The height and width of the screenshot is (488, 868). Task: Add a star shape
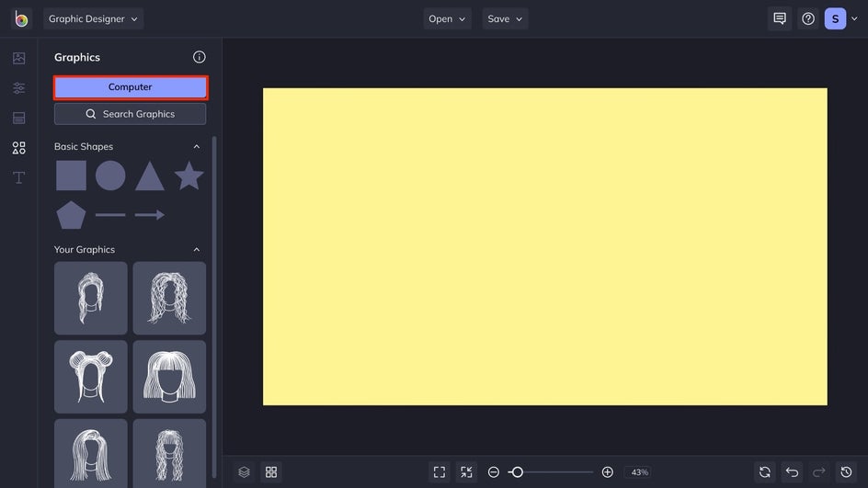pyautogui.click(x=188, y=176)
